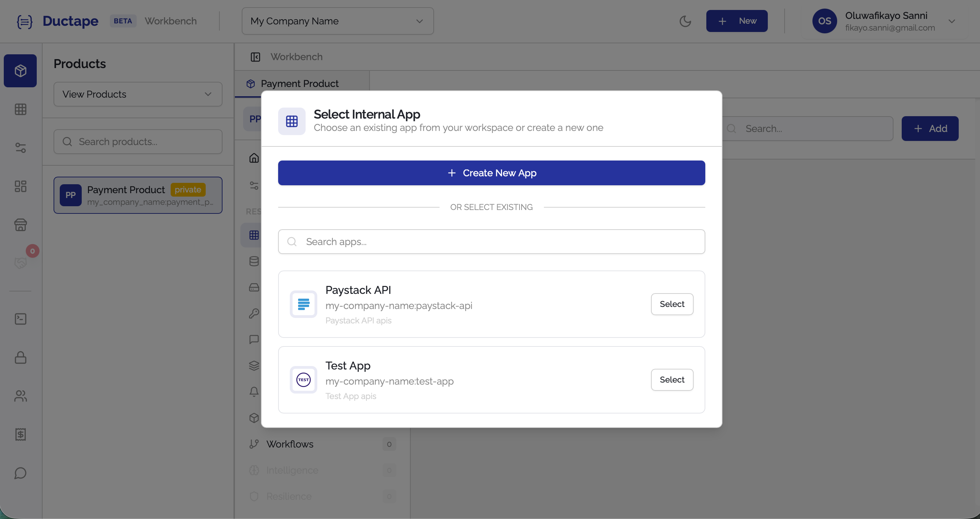The image size is (980, 519).
Task: Click the lock icon in the left sidebar
Action: [x=20, y=358]
